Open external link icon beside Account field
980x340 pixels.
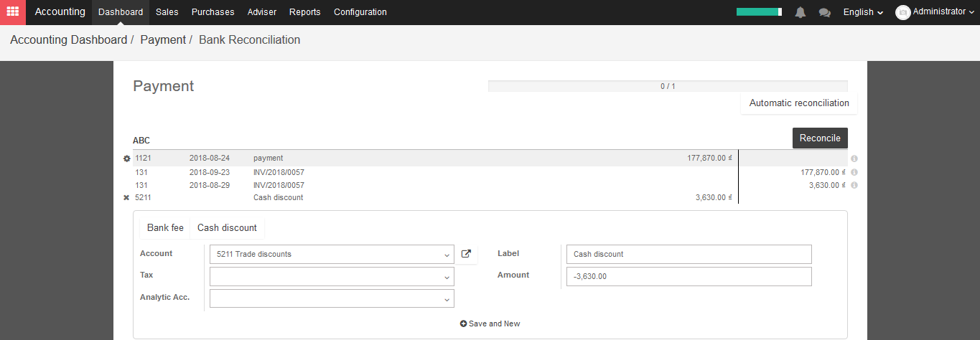[466, 254]
